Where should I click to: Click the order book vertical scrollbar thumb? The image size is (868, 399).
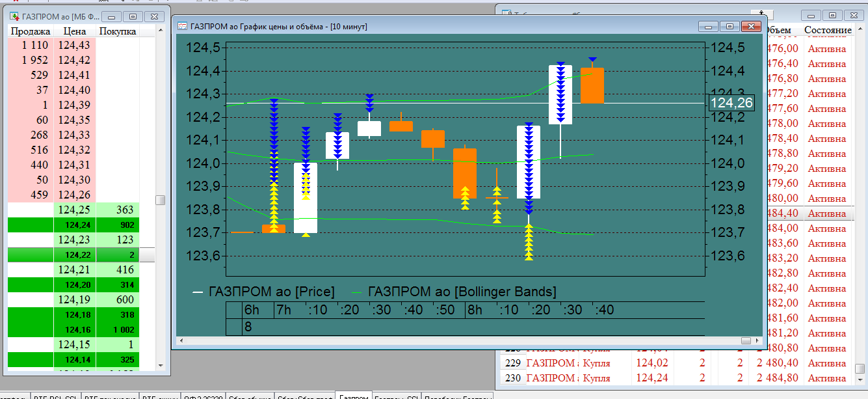coord(160,200)
